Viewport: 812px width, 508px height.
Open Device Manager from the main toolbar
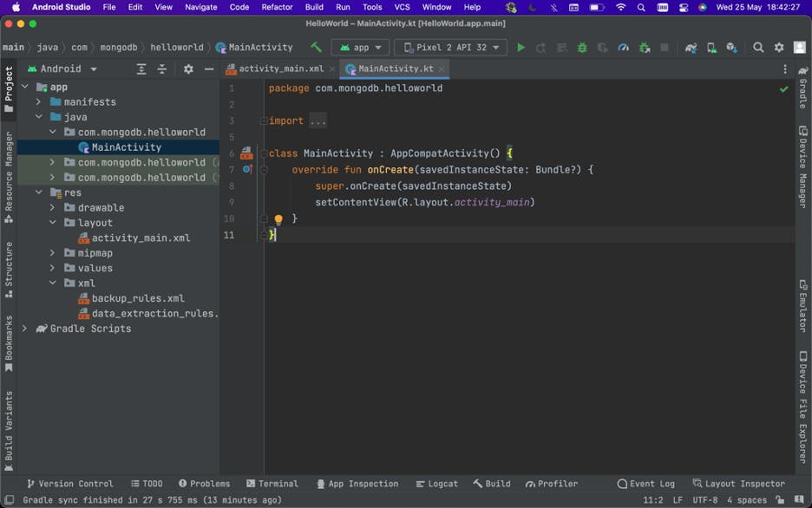(711, 48)
